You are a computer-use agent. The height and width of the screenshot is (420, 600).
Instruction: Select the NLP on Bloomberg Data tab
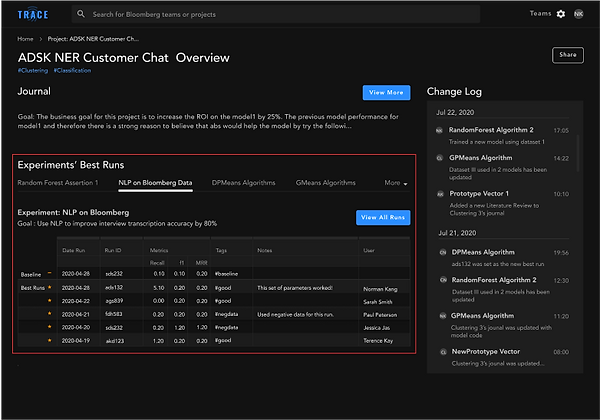pyautogui.click(x=155, y=183)
